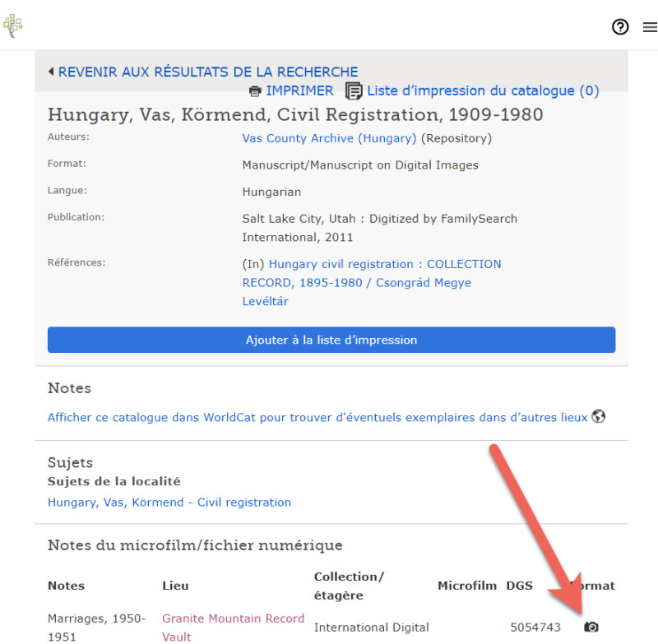658x644 pixels.
Task: Click the Notes du microfilm/fichier numérique heading
Action: tap(195, 545)
